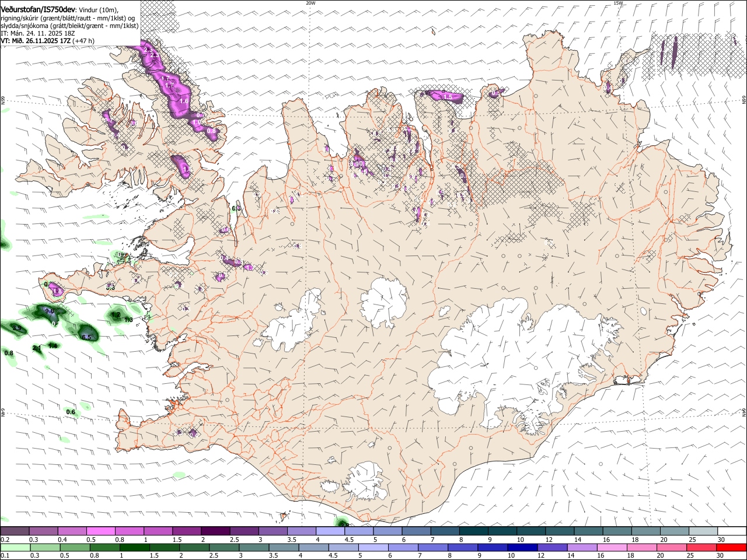Select the darkest purple 2 swatch, top row

tap(215, 531)
